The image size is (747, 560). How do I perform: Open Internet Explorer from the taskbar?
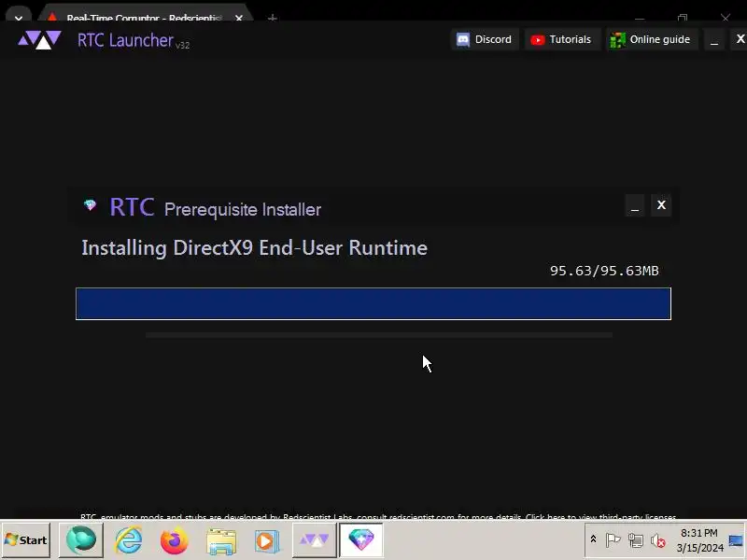pyautogui.click(x=129, y=540)
